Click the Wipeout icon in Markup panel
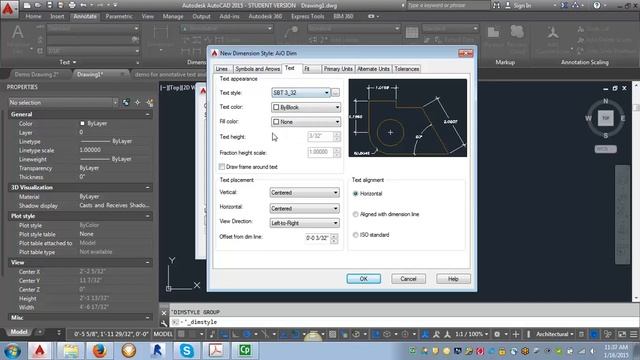The height and width of the screenshot is (360, 640). 493,33
